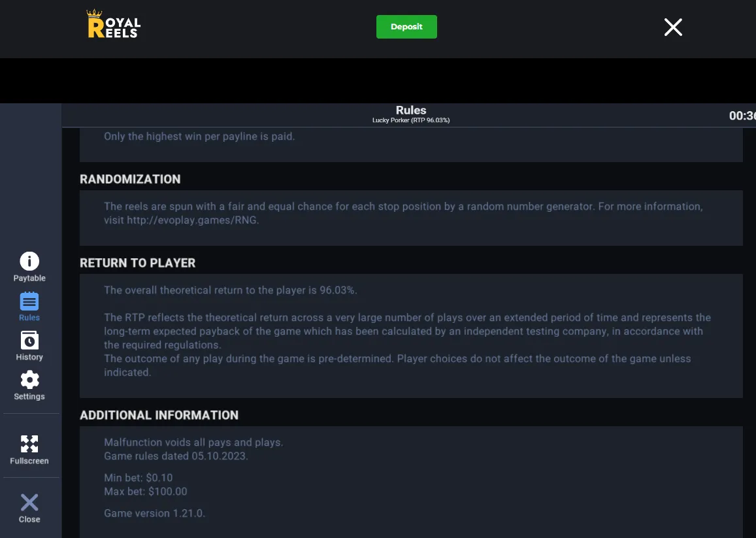Click the Rules title heading
Image resolution: width=756 pixels, height=538 pixels.
[x=411, y=110]
